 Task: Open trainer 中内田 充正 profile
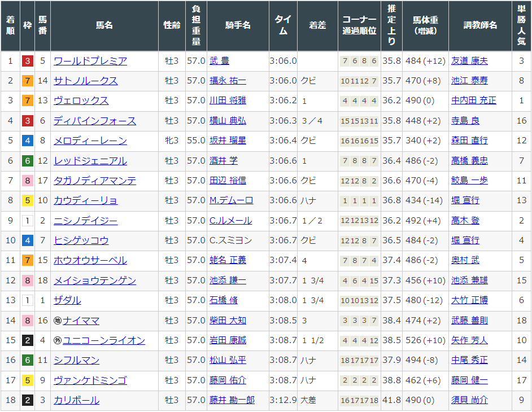point(474,100)
